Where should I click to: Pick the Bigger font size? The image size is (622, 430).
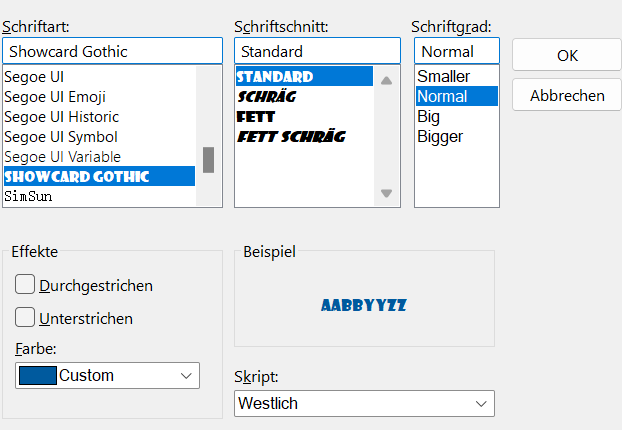click(x=440, y=136)
